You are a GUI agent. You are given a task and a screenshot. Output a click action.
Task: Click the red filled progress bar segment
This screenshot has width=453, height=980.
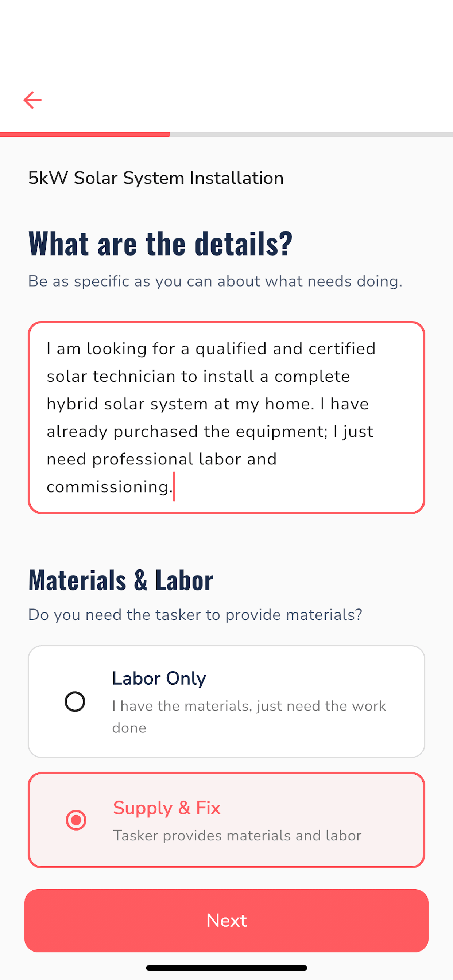click(x=85, y=135)
